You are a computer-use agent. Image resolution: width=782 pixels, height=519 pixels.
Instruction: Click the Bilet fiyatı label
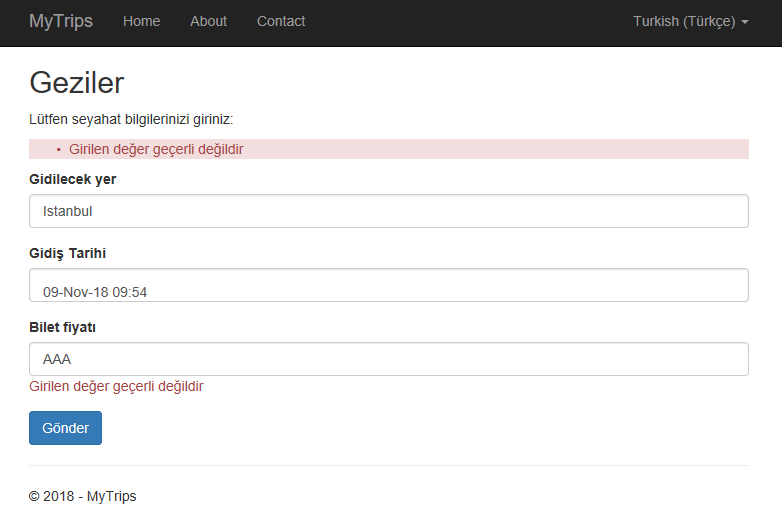point(62,327)
